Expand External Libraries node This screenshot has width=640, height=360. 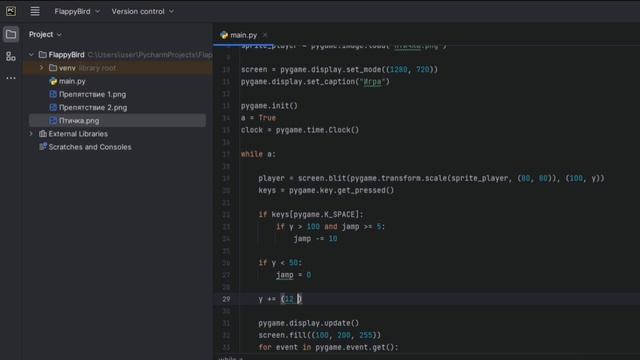click(x=31, y=133)
